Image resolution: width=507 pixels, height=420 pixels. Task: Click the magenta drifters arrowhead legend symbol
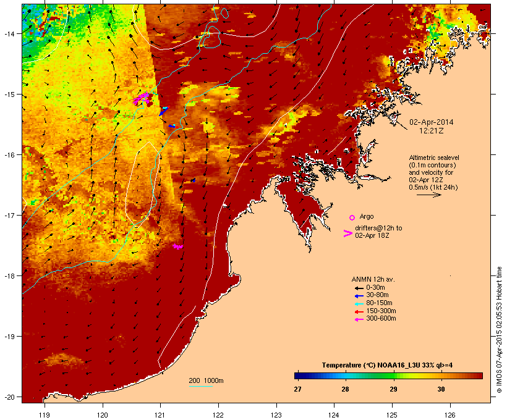tap(348, 233)
